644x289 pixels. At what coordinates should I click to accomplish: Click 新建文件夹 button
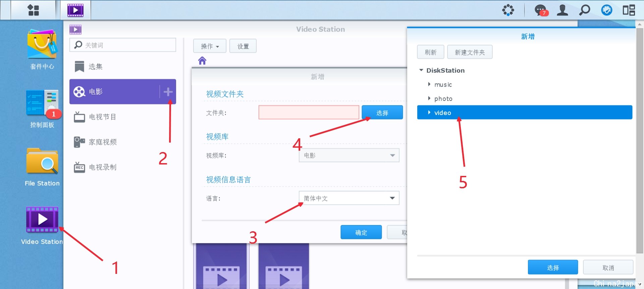pyautogui.click(x=470, y=52)
